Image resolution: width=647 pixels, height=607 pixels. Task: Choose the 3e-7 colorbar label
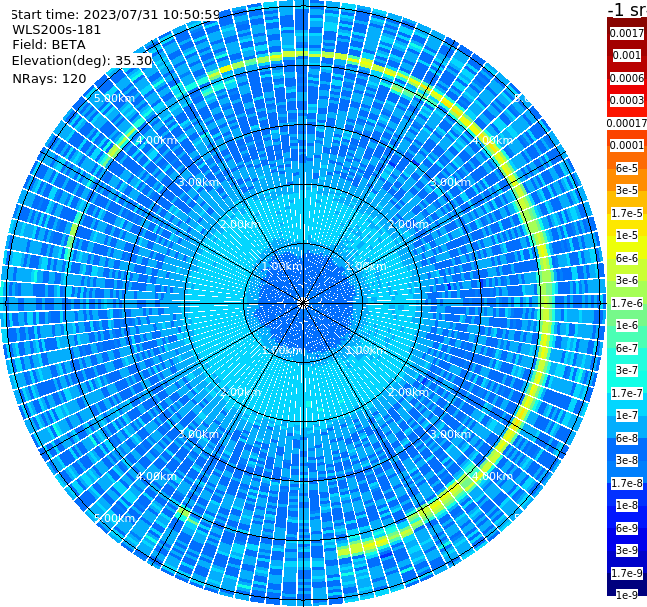[x=627, y=370]
